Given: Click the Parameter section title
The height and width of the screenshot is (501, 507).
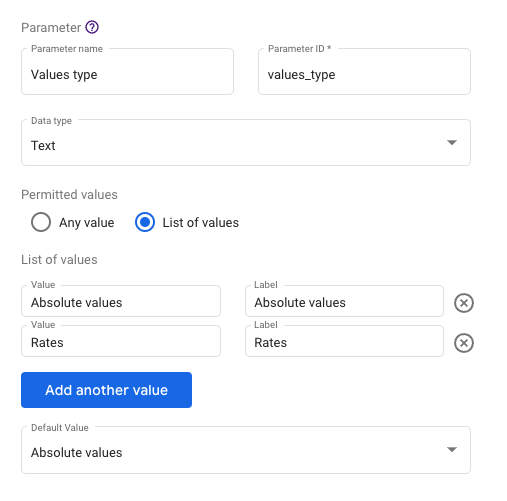Looking at the screenshot, I should pyautogui.click(x=51, y=28).
